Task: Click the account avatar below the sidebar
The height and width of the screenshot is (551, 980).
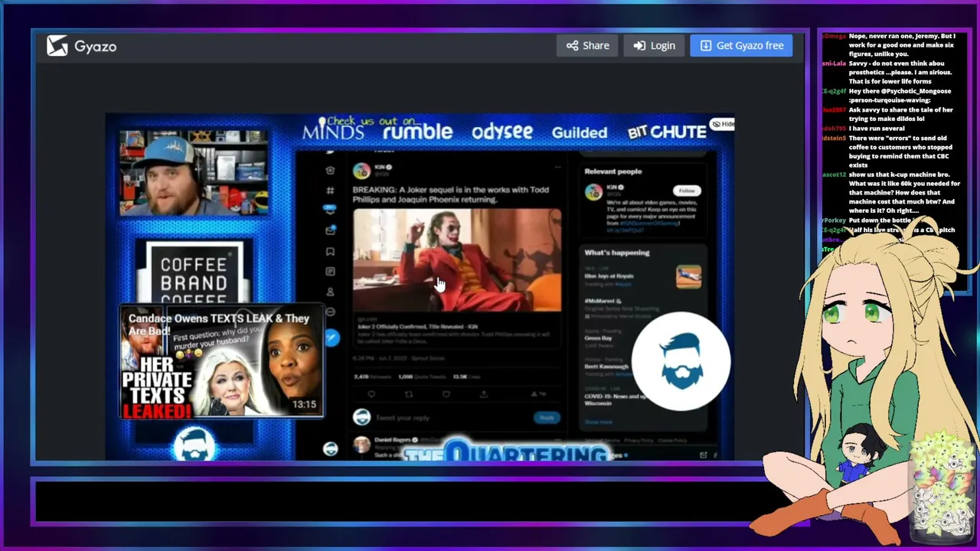Action: click(330, 448)
